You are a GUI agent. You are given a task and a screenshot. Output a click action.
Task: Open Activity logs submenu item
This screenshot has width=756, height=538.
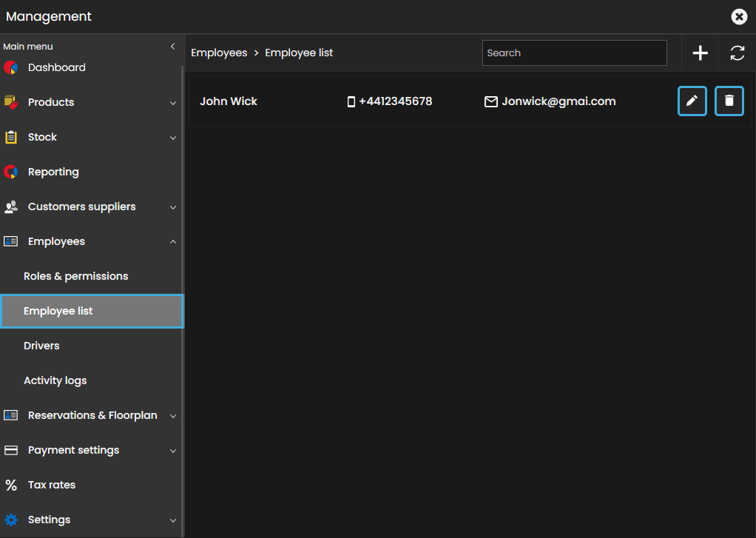(55, 380)
